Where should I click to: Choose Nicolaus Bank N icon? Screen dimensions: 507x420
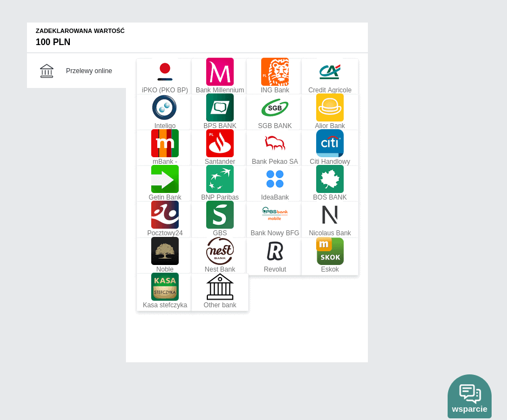tap(330, 215)
